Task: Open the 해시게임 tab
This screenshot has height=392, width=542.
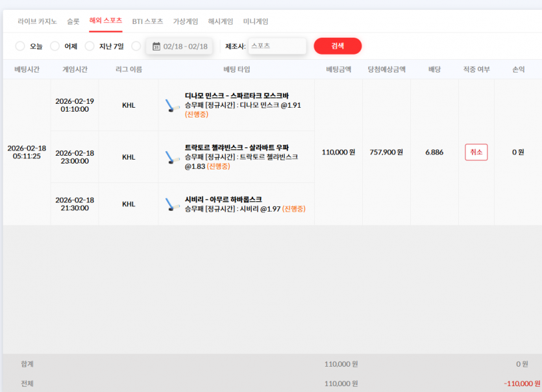Action: 221,21
